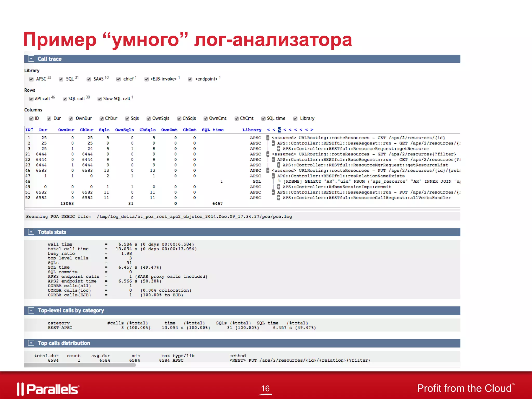Collapse row 46 routeResources PUT node
The image size is (532, 399).
click(x=268, y=170)
